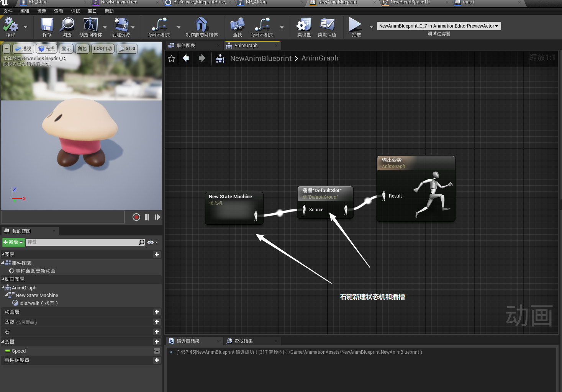Switch to the 查找结果 tab
Screen dimensions: 562x392
(x=251, y=341)
